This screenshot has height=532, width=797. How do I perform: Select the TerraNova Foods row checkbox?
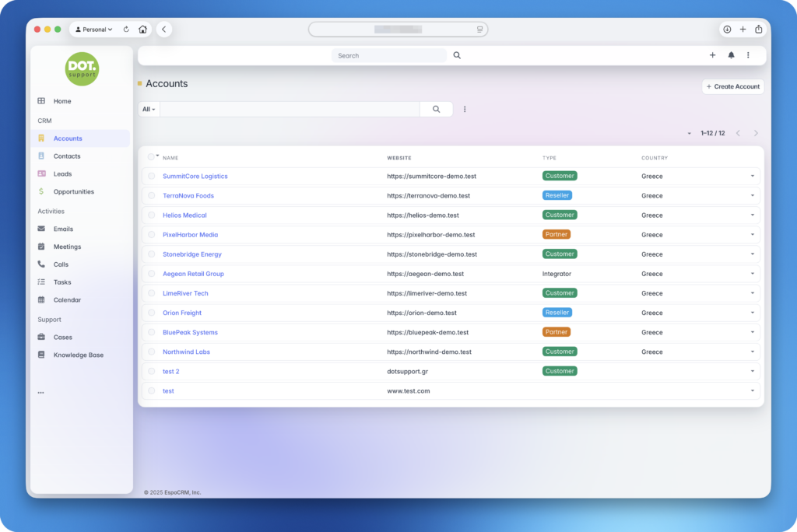tap(152, 196)
